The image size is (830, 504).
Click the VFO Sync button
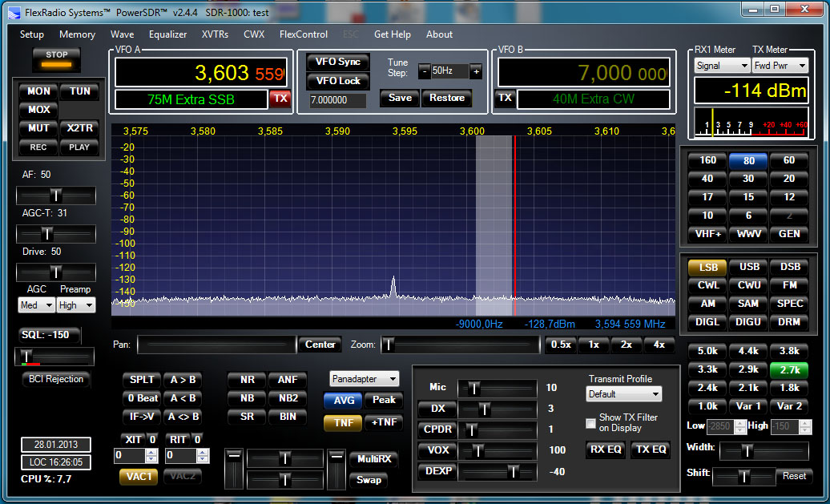coord(337,62)
